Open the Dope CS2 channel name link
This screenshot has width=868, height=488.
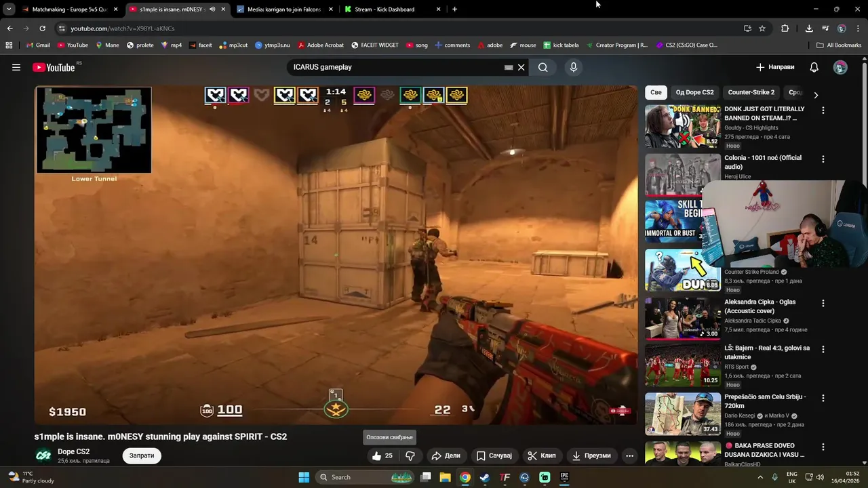point(73,451)
